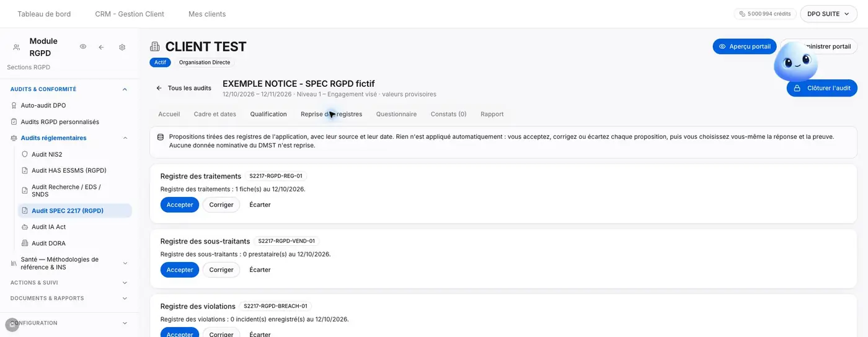The width and height of the screenshot is (868, 337).
Task: Open Mes clients in top navigation
Action: point(207,14)
